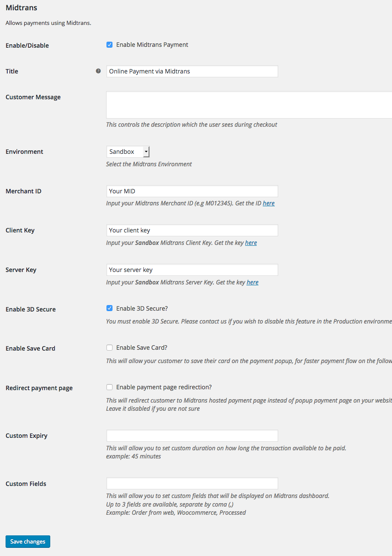
Task: Click the help tooltip icon beside Title
Action: click(x=98, y=71)
